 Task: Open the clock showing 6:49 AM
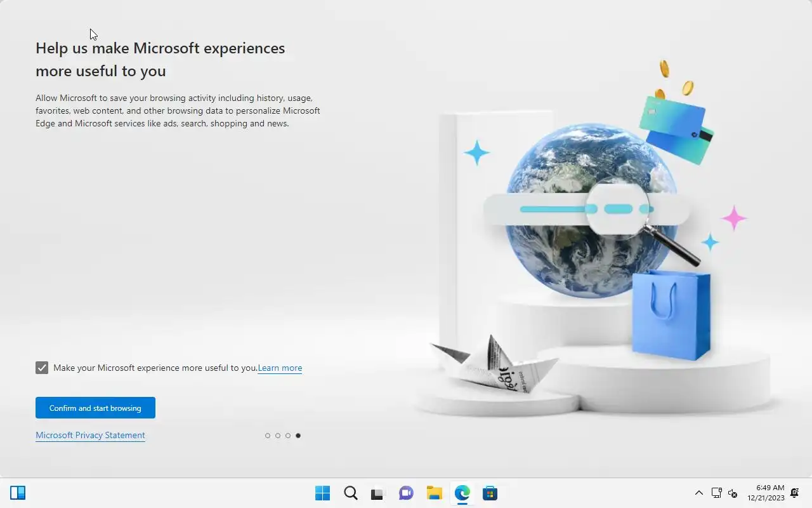(x=766, y=493)
